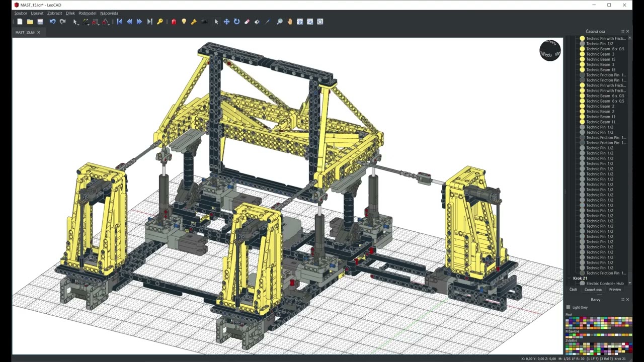644x362 pixels.
Task: Choose the eraser Delete tool
Action: [247, 22]
